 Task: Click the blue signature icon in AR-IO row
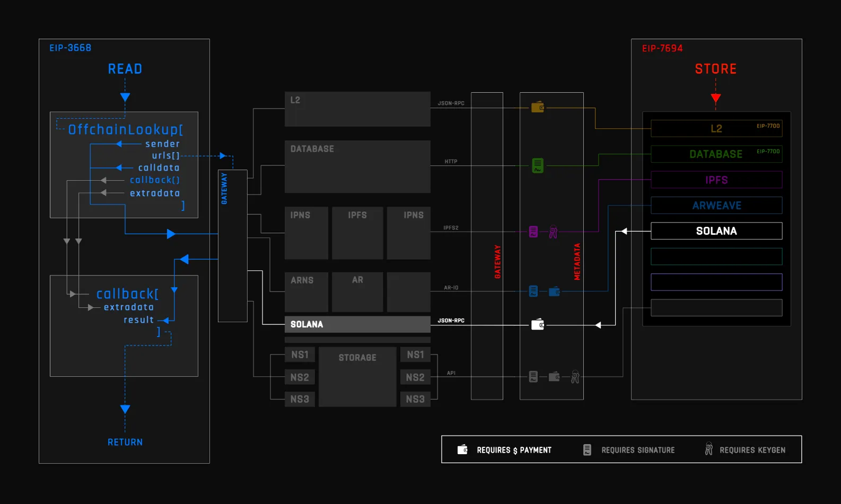pyautogui.click(x=533, y=291)
